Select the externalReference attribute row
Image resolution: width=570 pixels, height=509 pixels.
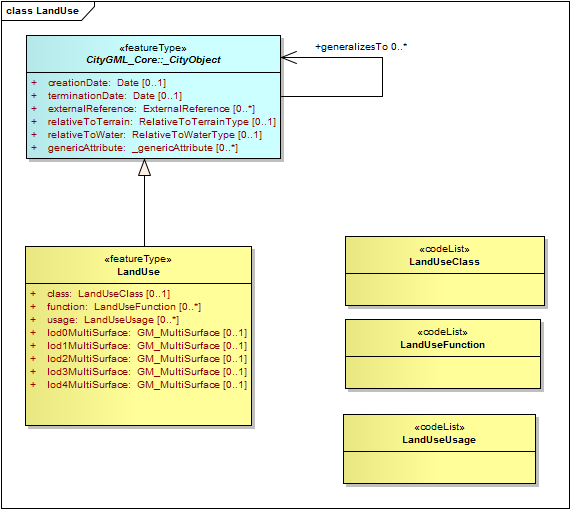coord(151,109)
